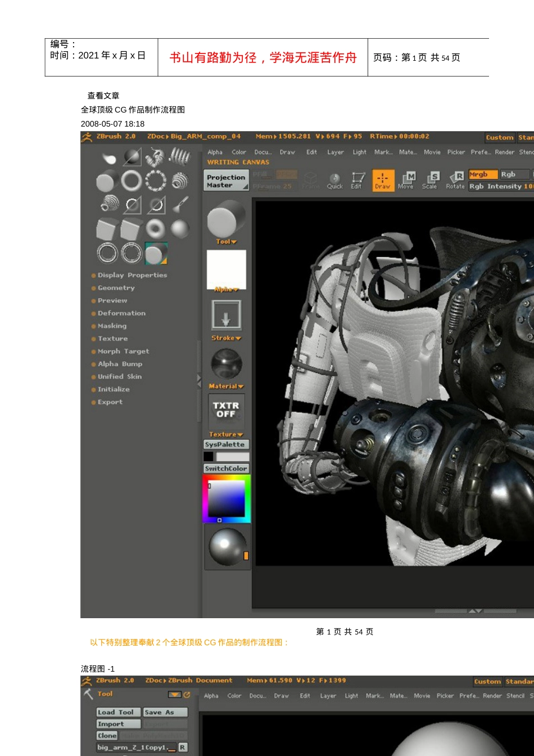
Task: Open the Alpha dropdown label
Action: click(227, 290)
